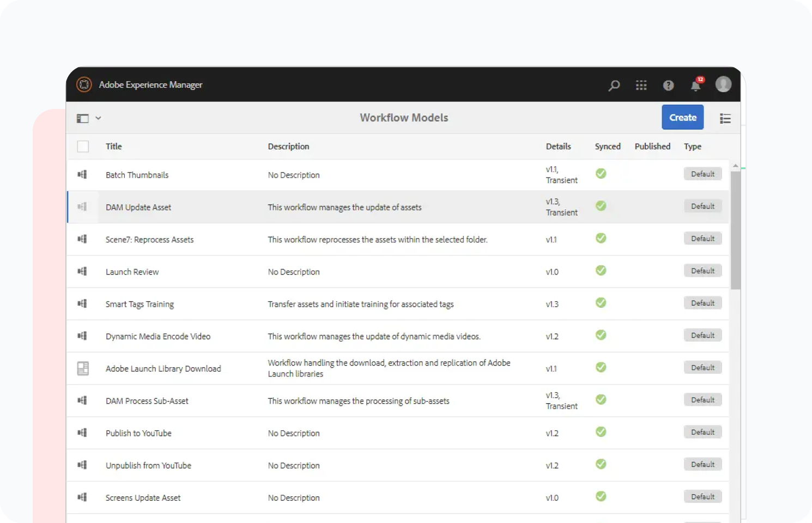The image size is (812, 523).
Task: Open the solutions grid switcher icon
Action: point(641,86)
